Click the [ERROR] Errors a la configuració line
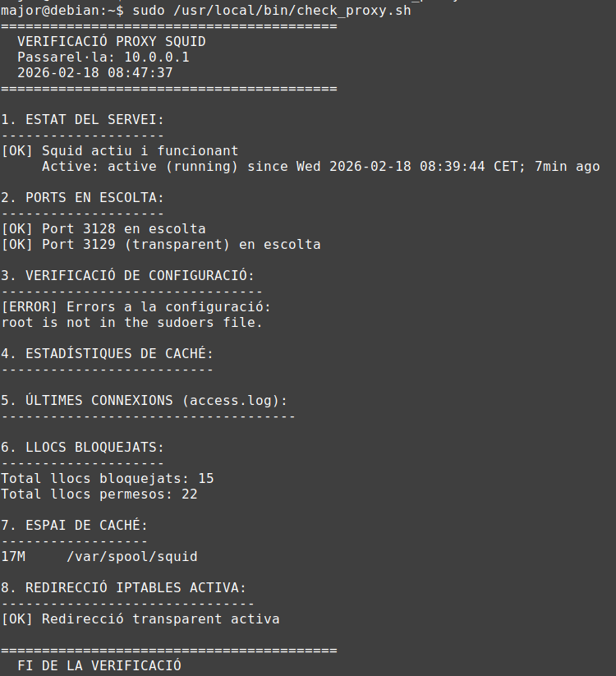 136,307
